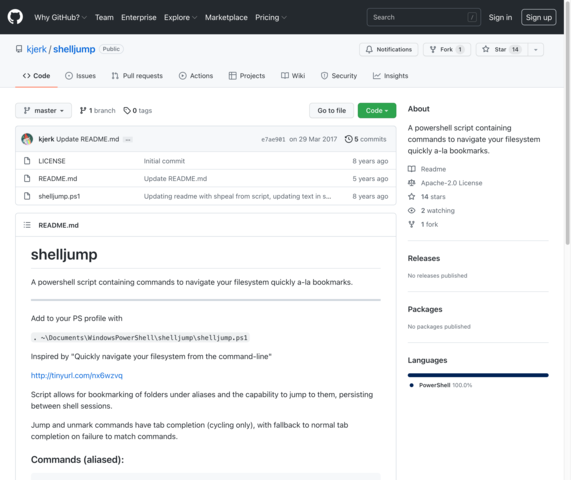This screenshot has height=480, width=571.
Task: Open commit hash e7ae981
Action: pos(273,139)
